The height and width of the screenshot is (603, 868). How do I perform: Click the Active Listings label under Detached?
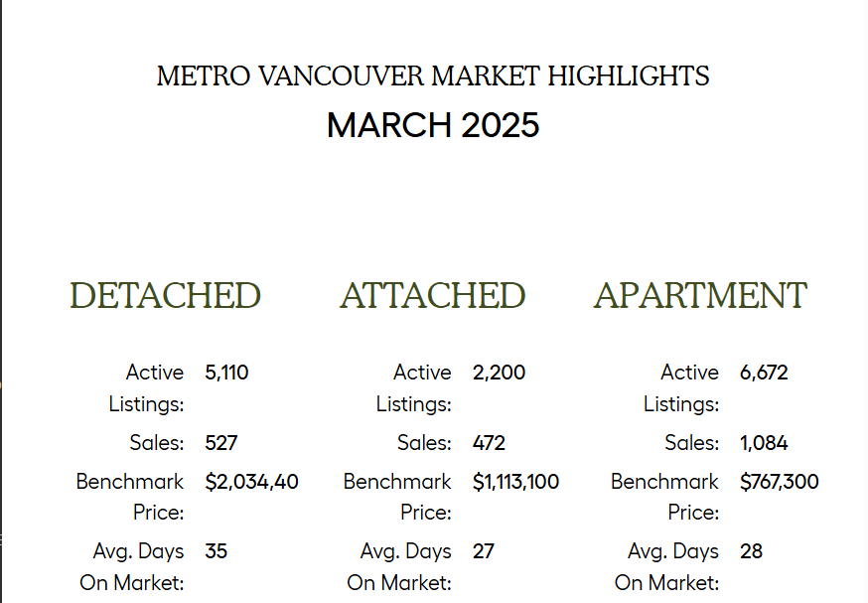(146, 388)
